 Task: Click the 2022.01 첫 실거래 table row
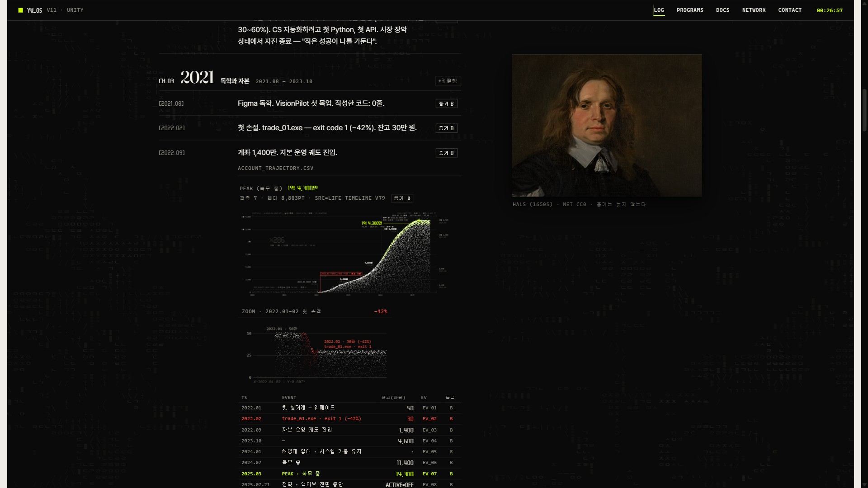[349, 408]
